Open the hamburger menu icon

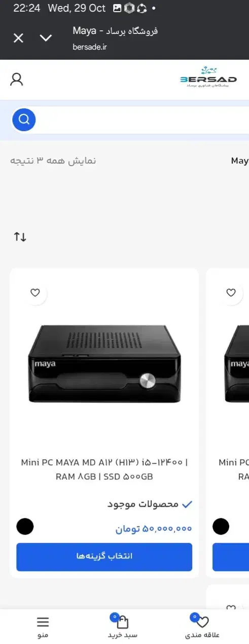click(x=43, y=622)
